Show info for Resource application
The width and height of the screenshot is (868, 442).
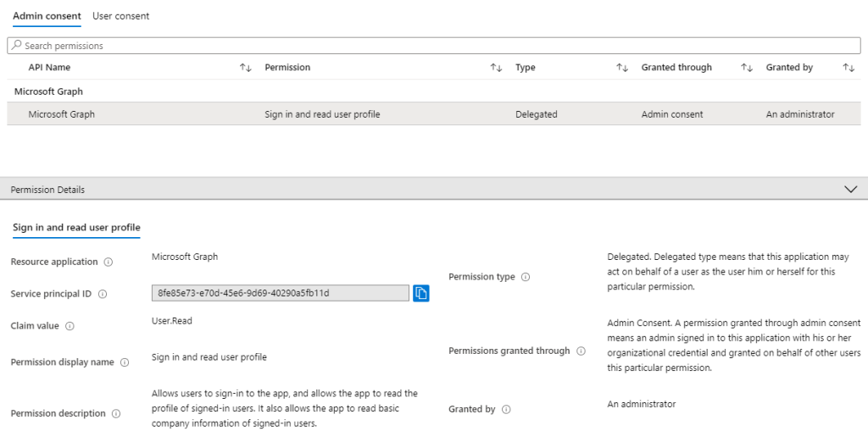pos(108,262)
